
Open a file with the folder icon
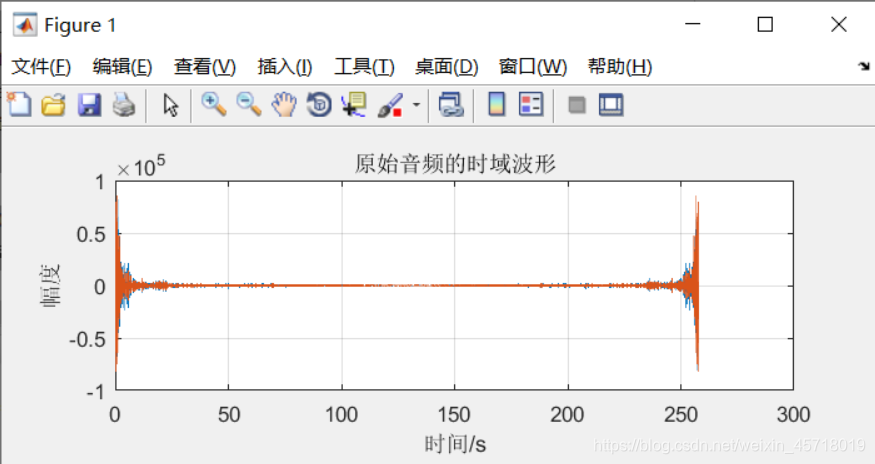(54, 104)
